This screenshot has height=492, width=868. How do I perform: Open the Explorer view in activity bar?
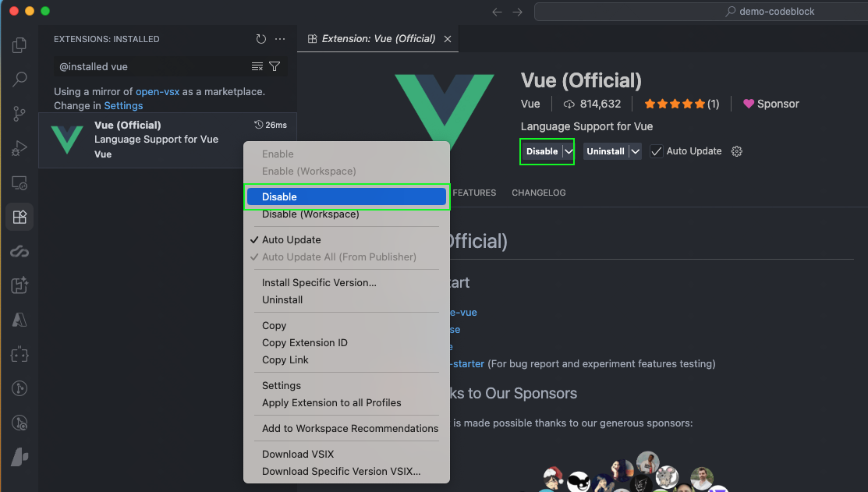pos(19,46)
